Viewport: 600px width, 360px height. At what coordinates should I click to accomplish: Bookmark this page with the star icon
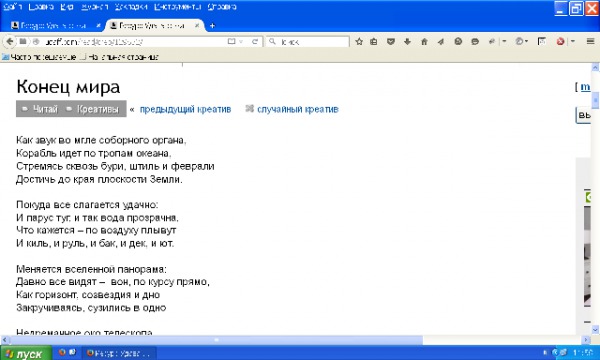(x=359, y=41)
